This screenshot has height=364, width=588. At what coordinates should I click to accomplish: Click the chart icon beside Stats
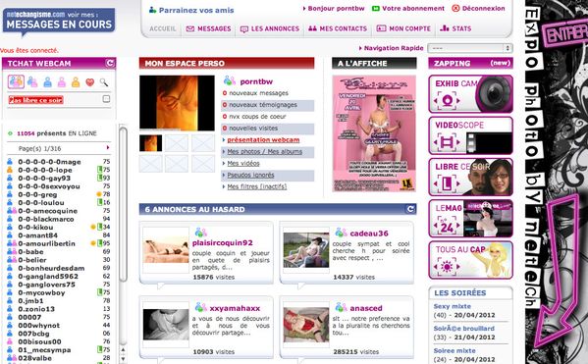445,28
